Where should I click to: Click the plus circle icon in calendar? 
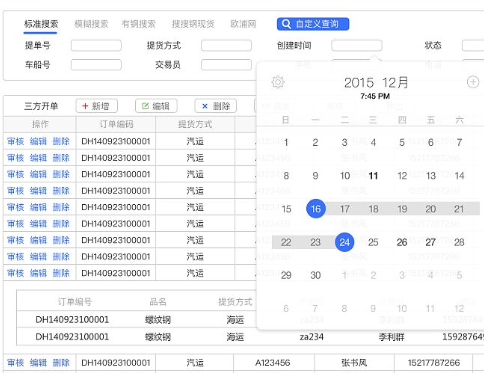pyautogui.click(x=473, y=82)
